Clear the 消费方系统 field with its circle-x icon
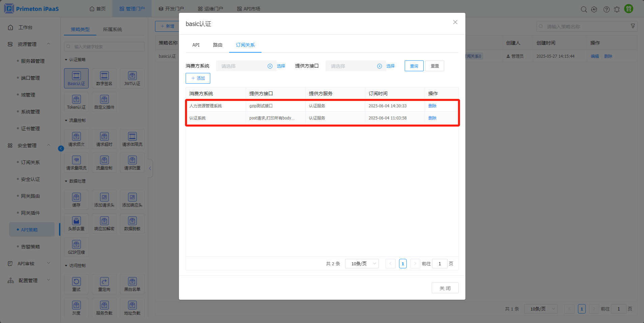 coord(270,66)
